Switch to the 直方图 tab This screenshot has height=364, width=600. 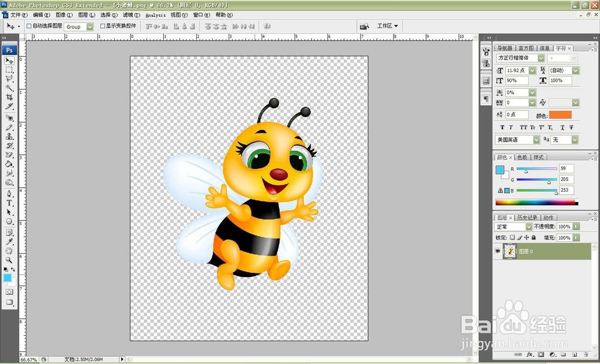click(526, 48)
